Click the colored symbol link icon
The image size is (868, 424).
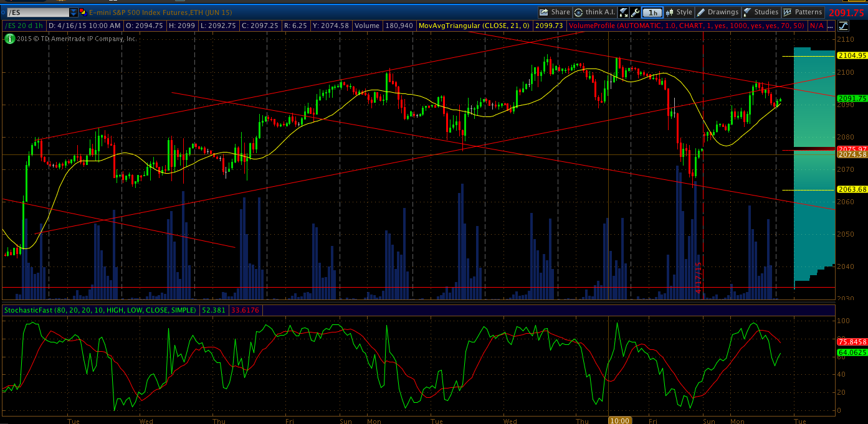(x=83, y=12)
